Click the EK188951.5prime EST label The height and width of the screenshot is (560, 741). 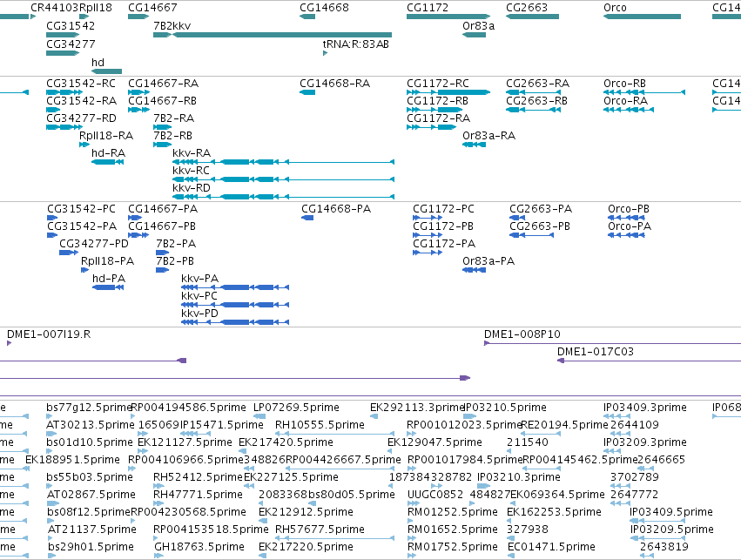pos(73,460)
